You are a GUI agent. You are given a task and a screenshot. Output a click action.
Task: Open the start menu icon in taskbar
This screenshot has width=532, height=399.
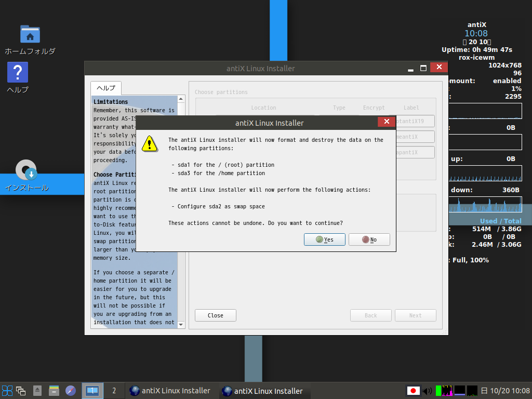[7, 391]
